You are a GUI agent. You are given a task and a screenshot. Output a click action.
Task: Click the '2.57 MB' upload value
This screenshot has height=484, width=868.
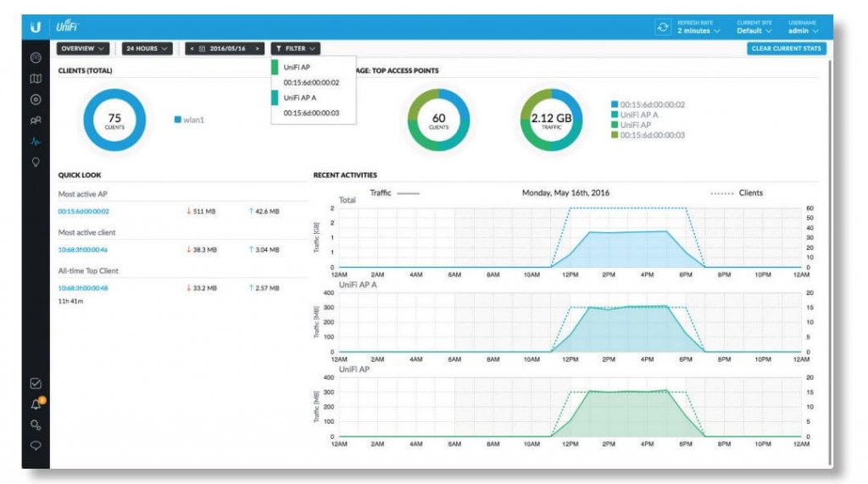click(x=267, y=288)
